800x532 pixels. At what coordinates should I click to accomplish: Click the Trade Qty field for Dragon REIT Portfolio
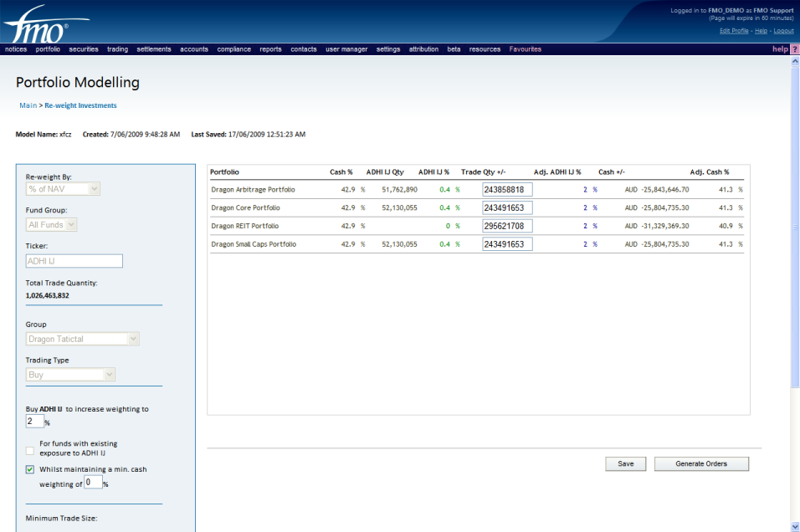tap(507, 226)
